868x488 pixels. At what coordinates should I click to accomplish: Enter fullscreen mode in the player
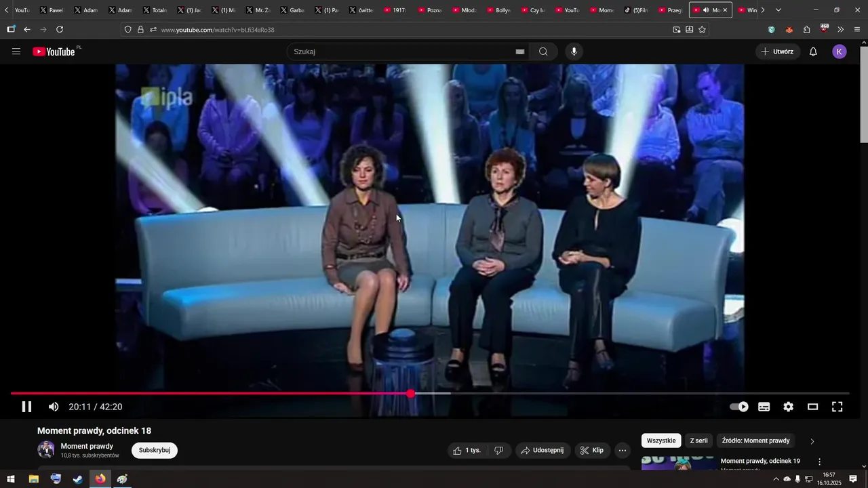(837, 407)
